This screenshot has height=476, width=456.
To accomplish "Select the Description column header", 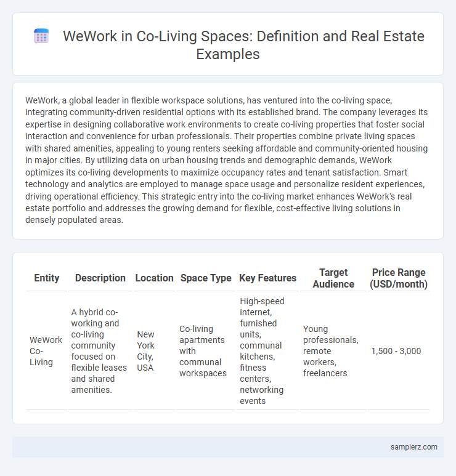I will pyautogui.click(x=100, y=278).
